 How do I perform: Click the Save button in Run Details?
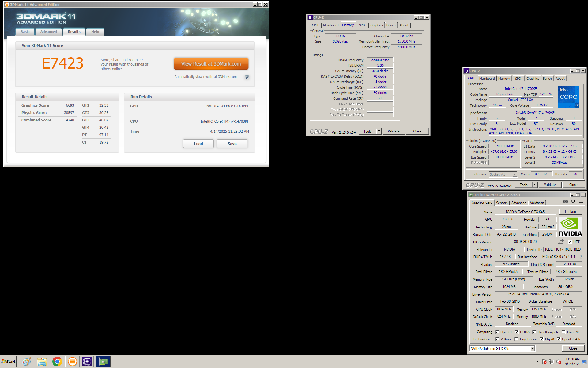(x=232, y=144)
